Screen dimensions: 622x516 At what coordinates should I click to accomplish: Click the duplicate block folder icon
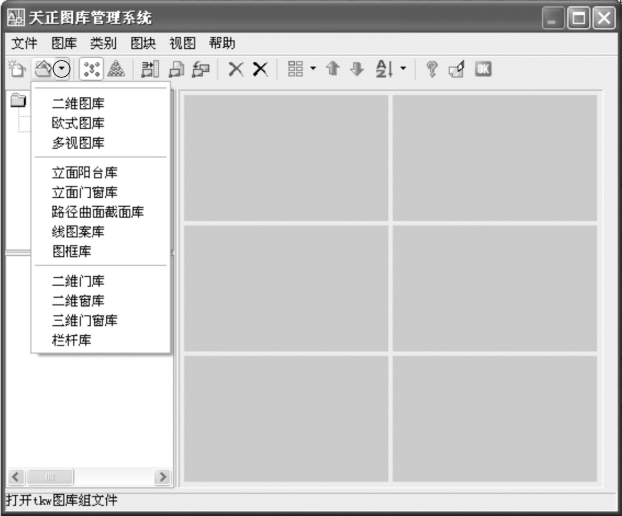point(201,69)
